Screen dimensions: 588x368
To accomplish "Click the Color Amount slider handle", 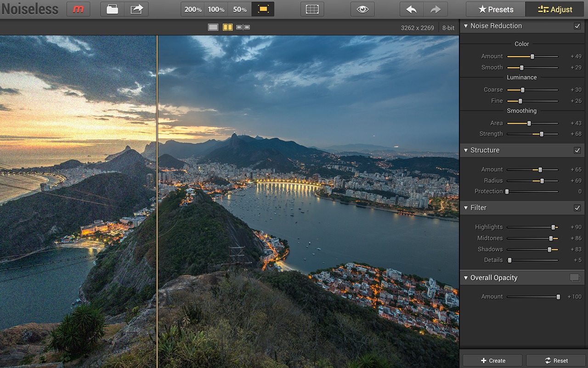I will tap(532, 57).
